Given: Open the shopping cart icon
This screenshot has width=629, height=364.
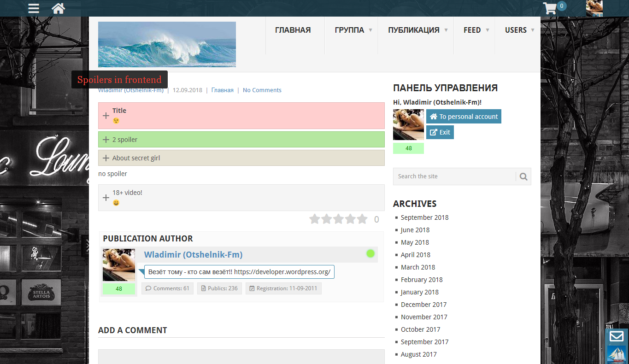Looking at the screenshot, I should pyautogui.click(x=550, y=8).
